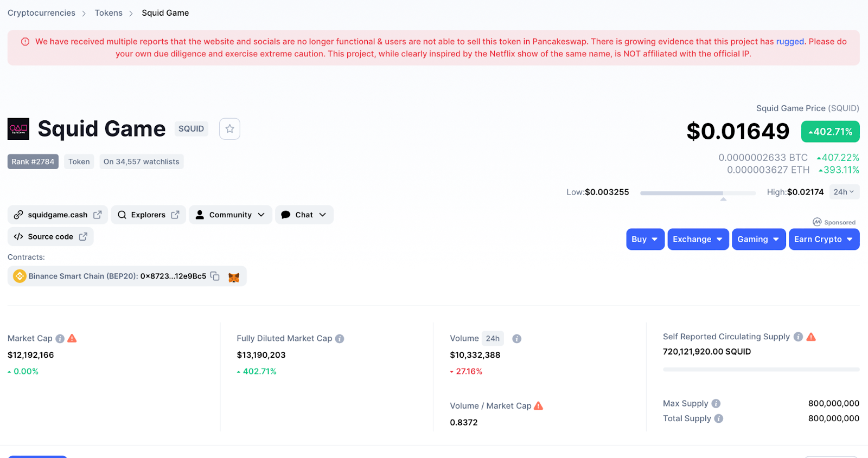The image size is (868, 458).
Task: Expand the Chat dropdown
Action: click(304, 215)
